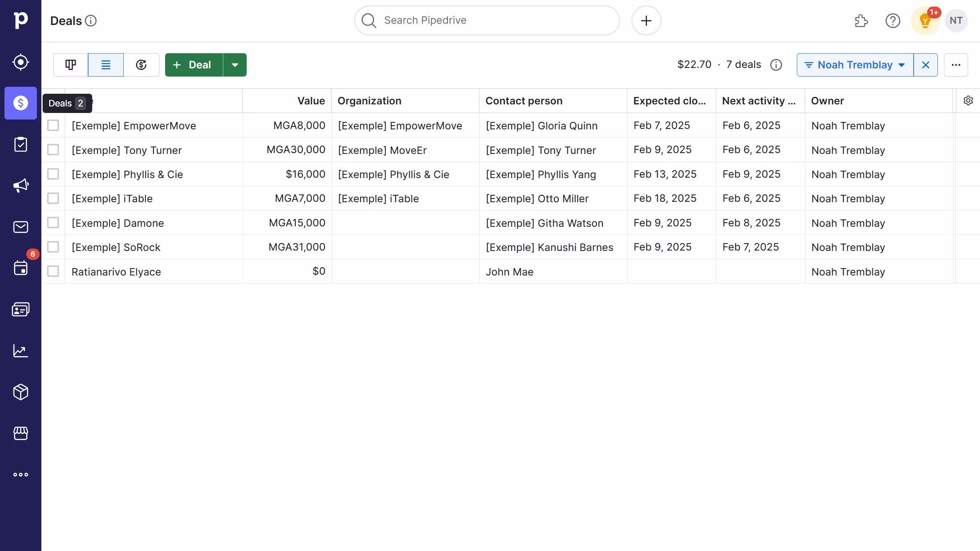Add a new deal with the Deal button
This screenshot has width=980, height=551.
193,65
